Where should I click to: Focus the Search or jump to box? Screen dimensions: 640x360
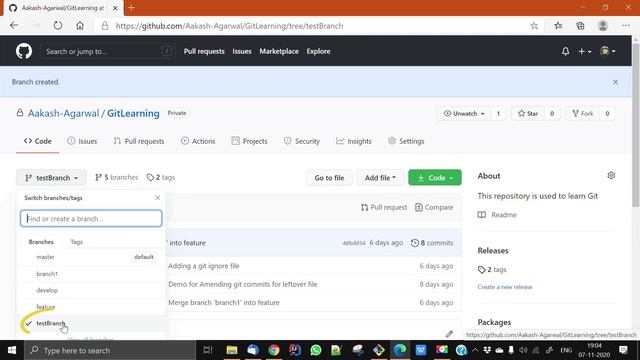(108, 51)
